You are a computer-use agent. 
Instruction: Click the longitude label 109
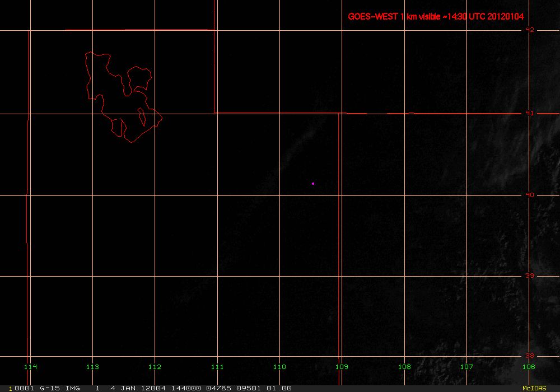[342, 367]
